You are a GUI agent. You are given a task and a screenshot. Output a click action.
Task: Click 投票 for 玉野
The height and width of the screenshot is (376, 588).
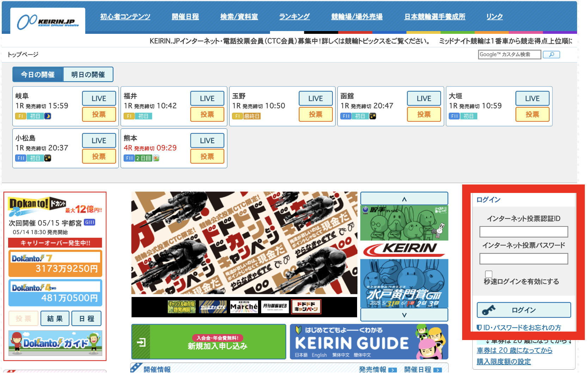click(316, 114)
